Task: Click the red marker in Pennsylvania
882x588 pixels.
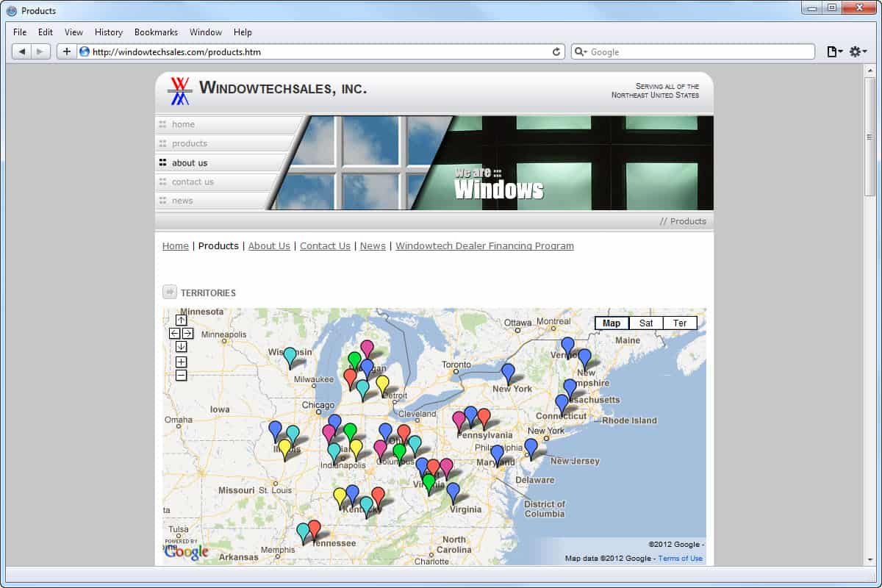Action: (x=484, y=417)
